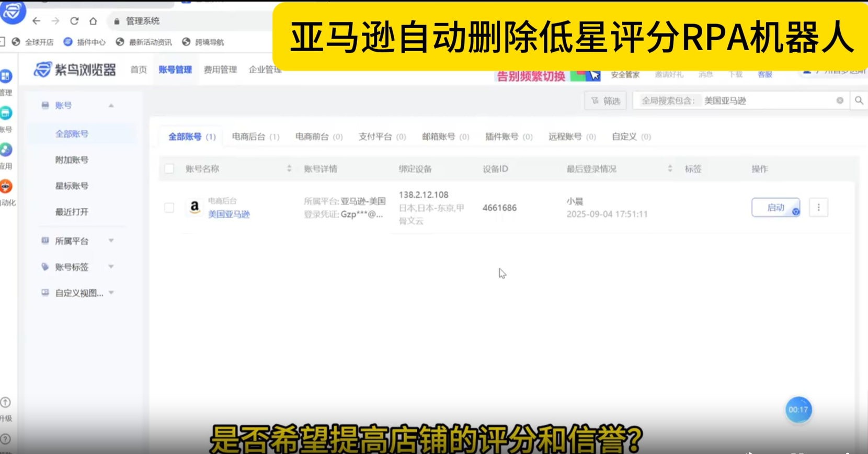
Task: Click the left-rail help question icon
Action: tap(5, 439)
